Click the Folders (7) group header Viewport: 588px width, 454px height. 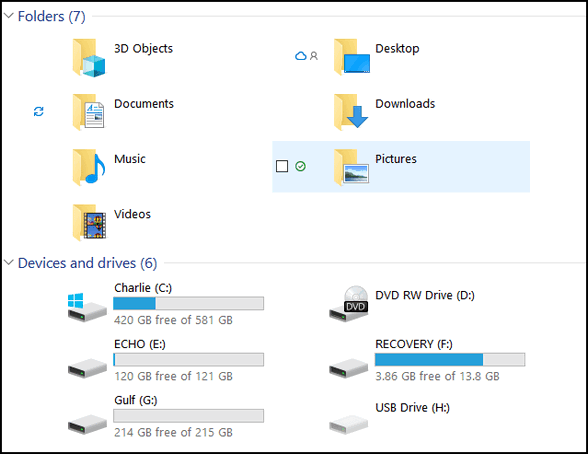[52, 16]
